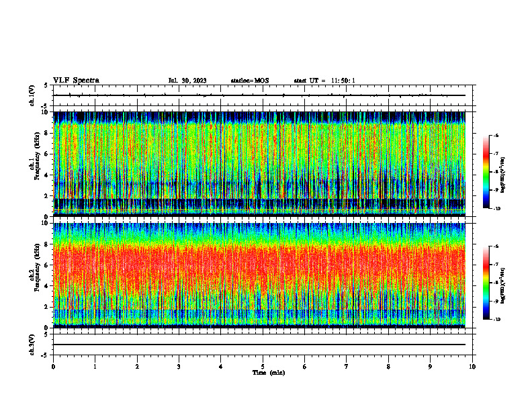Screen dimensions: 532x411
Task: Click time axis tick label "4"
Action: click(221, 367)
